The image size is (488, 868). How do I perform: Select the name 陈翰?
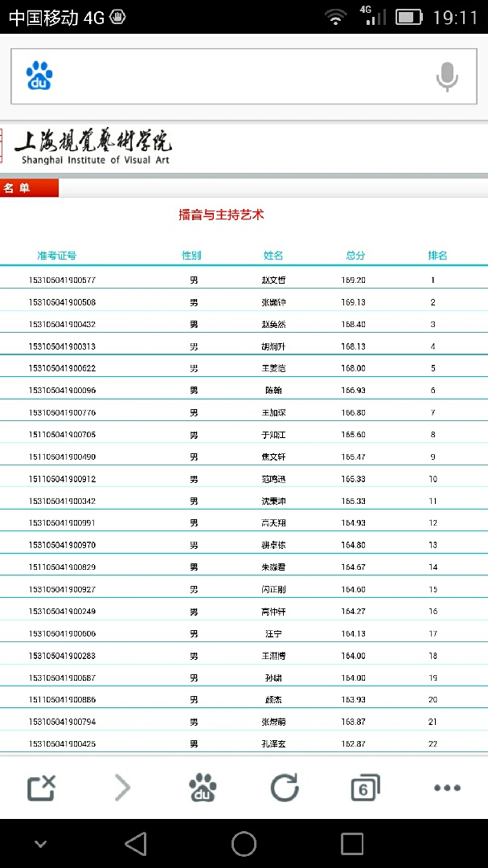point(273,391)
